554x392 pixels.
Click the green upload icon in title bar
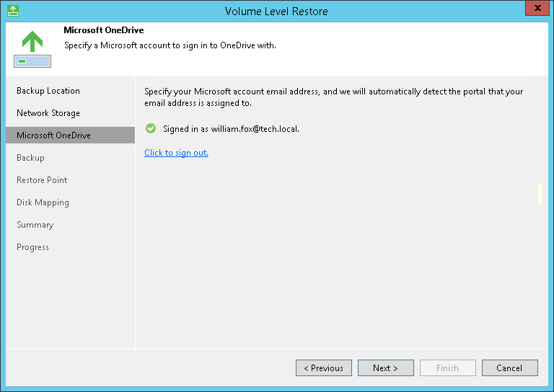[13, 11]
